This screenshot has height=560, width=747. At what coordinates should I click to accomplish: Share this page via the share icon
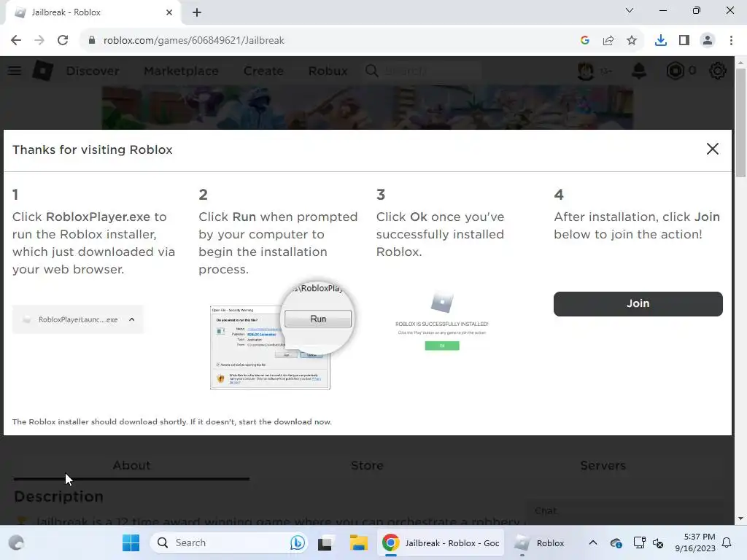click(x=608, y=41)
